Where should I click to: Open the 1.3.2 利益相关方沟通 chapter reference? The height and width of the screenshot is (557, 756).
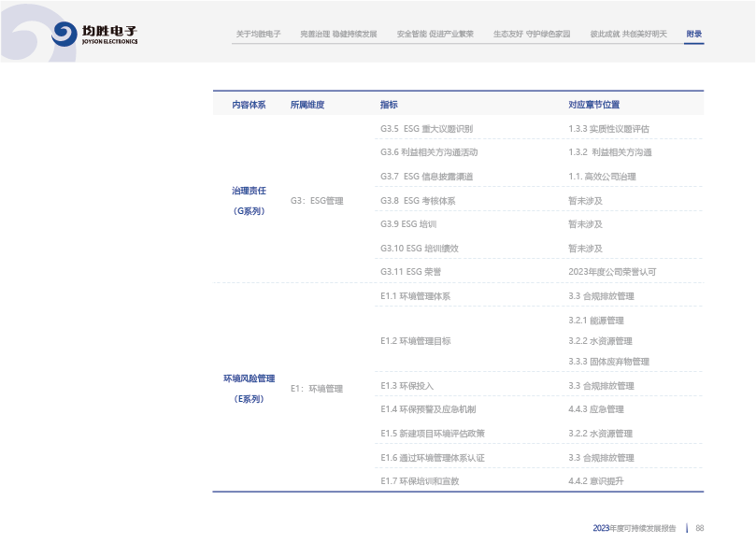point(609,151)
